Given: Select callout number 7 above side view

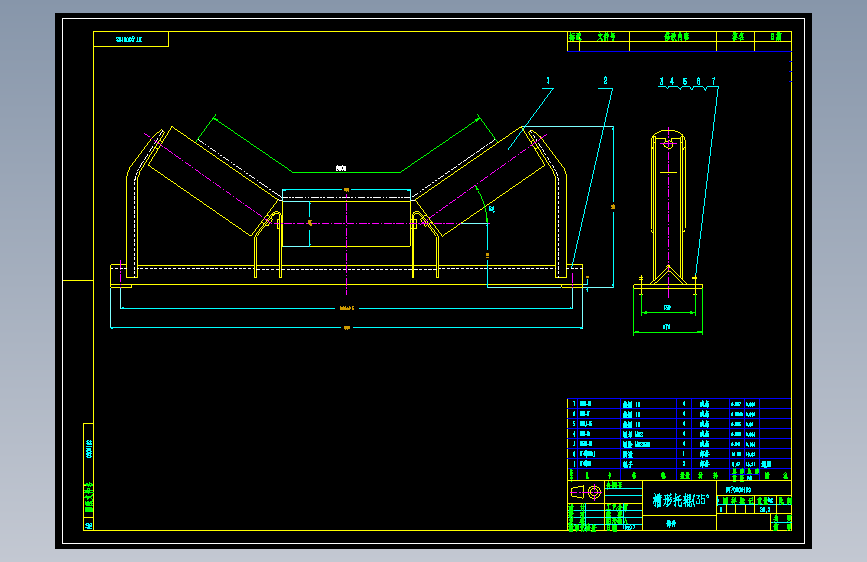Looking at the screenshot, I should coord(713,81).
